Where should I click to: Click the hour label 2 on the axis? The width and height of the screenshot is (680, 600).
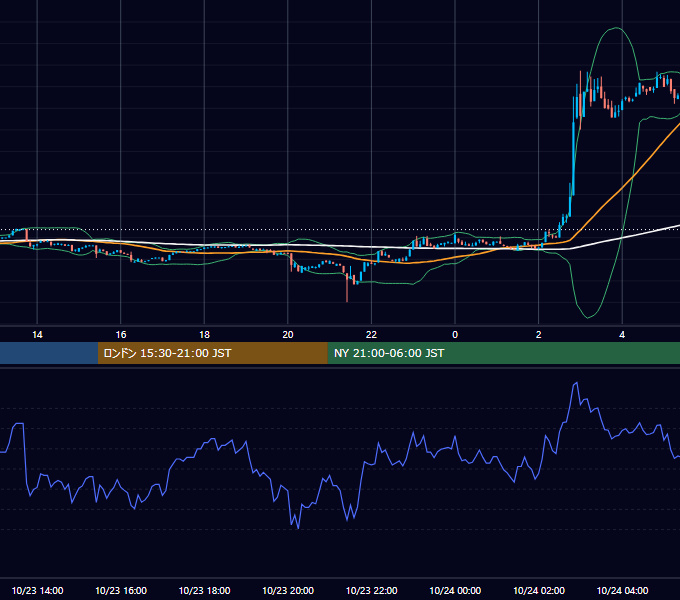[x=539, y=335]
